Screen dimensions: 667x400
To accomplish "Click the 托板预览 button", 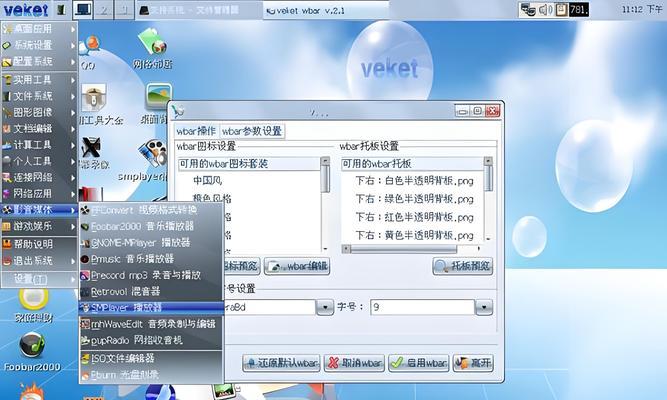I will [x=463, y=266].
